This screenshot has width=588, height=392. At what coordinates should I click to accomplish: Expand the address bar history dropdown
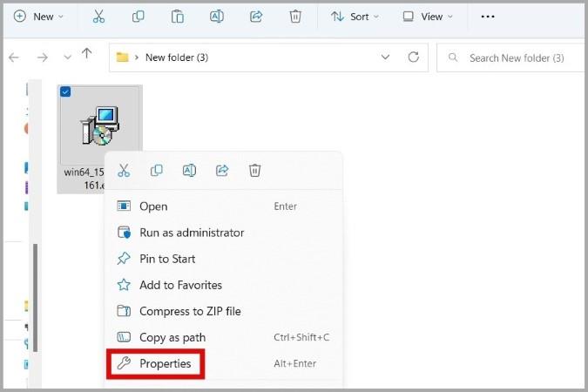(x=385, y=57)
